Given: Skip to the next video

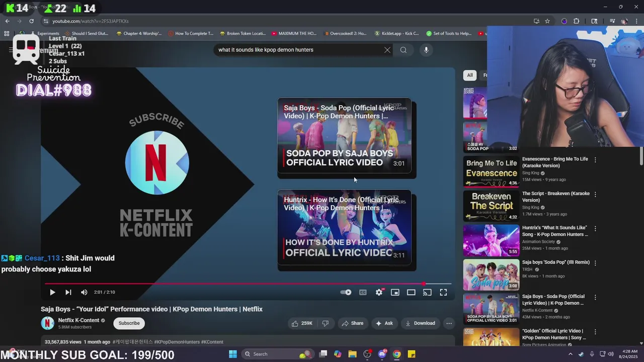Looking at the screenshot, I should [68, 292].
